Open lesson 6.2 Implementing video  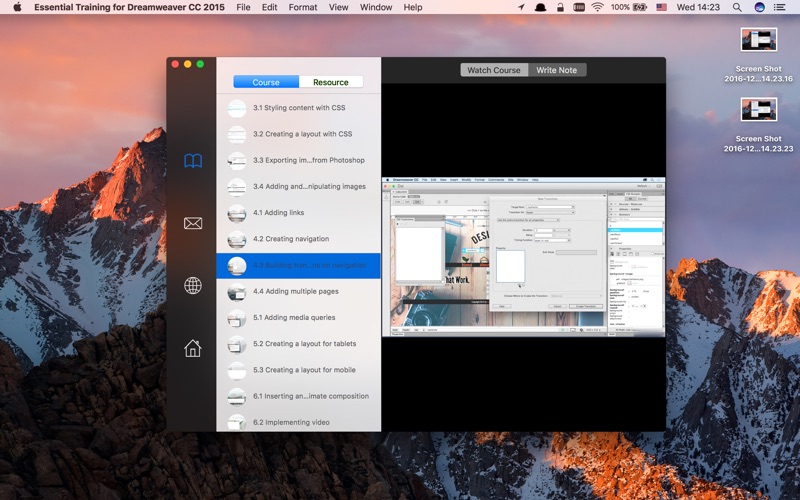click(x=299, y=421)
